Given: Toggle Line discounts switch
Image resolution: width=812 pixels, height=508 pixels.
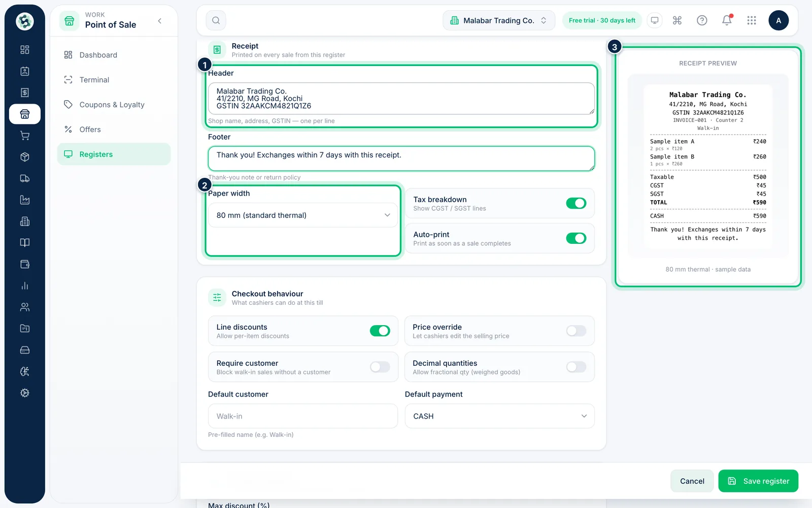Looking at the screenshot, I should [x=380, y=331].
